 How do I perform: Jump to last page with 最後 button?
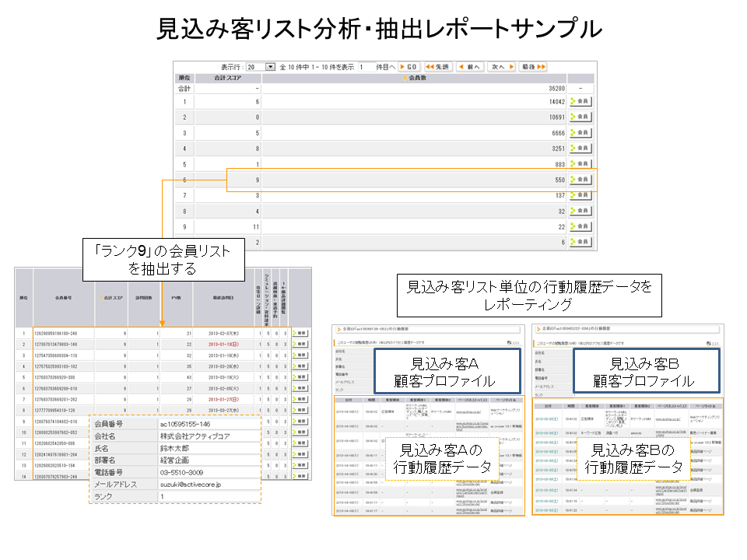pos(533,67)
